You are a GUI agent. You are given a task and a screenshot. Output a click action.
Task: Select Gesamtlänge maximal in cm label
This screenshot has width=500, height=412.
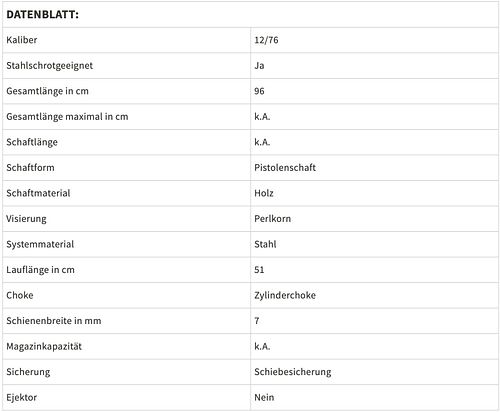[67, 117]
